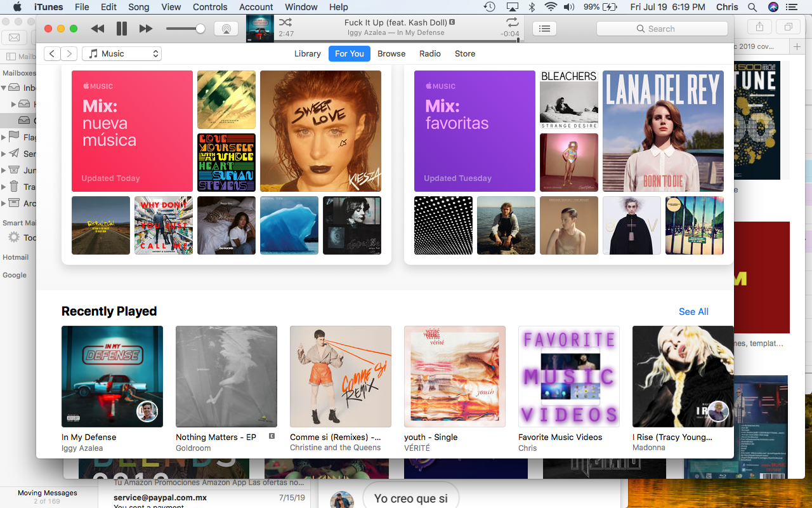Click the VÉRITÉ artist link
Image resolution: width=812 pixels, height=508 pixels.
(417, 448)
